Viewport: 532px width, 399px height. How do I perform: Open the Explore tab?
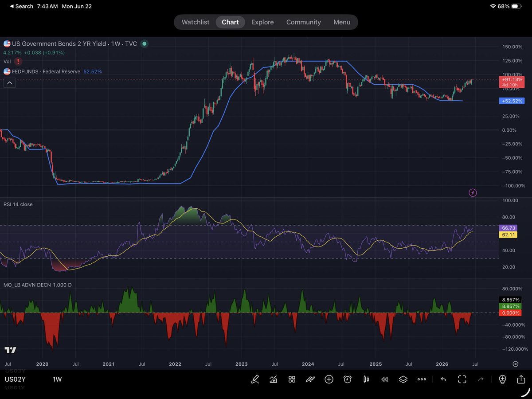[262, 22]
